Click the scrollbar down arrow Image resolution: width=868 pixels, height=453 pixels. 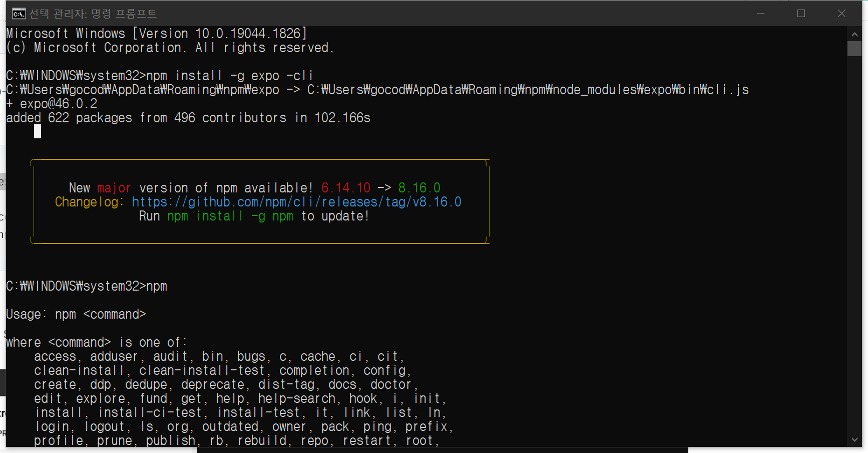pyautogui.click(x=854, y=439)
